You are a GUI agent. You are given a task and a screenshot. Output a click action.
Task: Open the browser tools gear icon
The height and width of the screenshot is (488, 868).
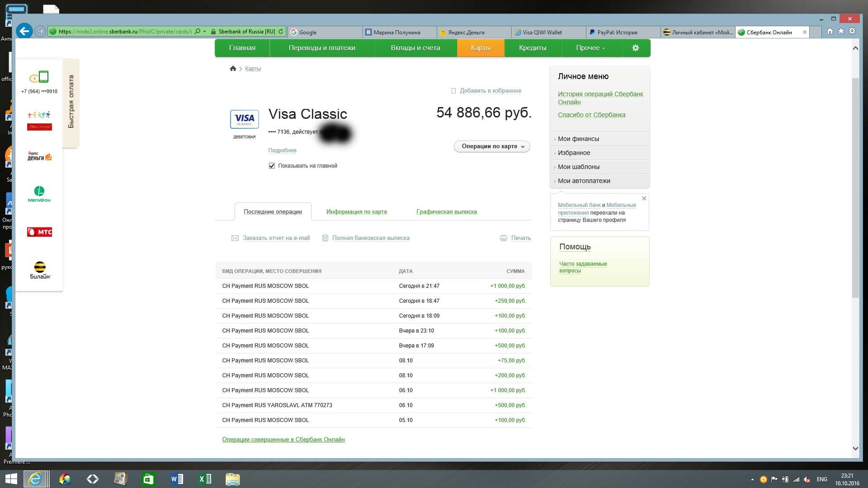[x=852, y=31]
